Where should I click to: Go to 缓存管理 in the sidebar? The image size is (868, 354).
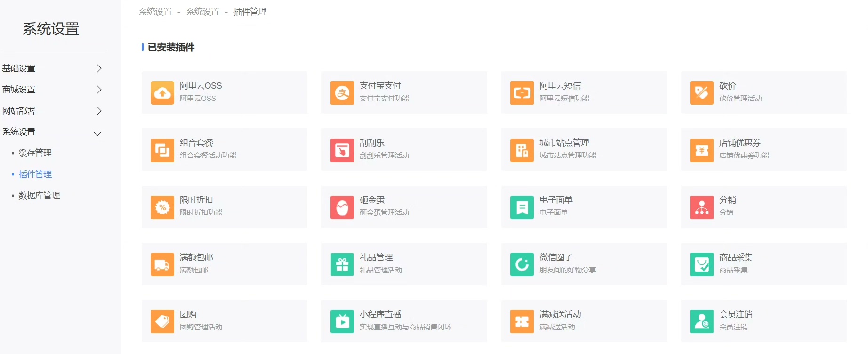35,153
